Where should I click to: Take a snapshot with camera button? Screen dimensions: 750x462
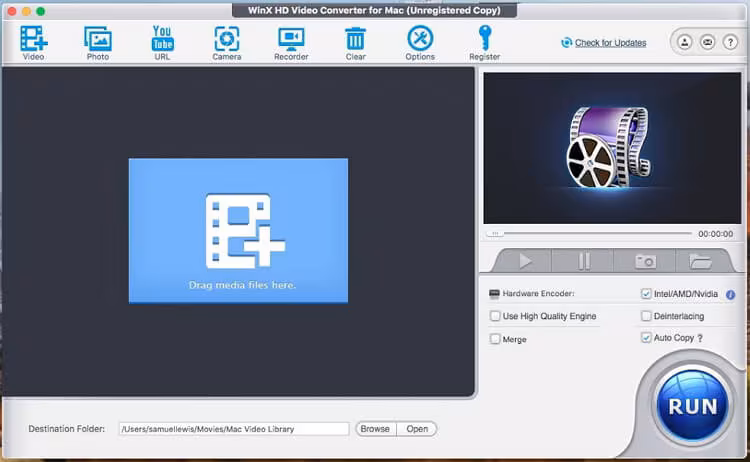645,261
